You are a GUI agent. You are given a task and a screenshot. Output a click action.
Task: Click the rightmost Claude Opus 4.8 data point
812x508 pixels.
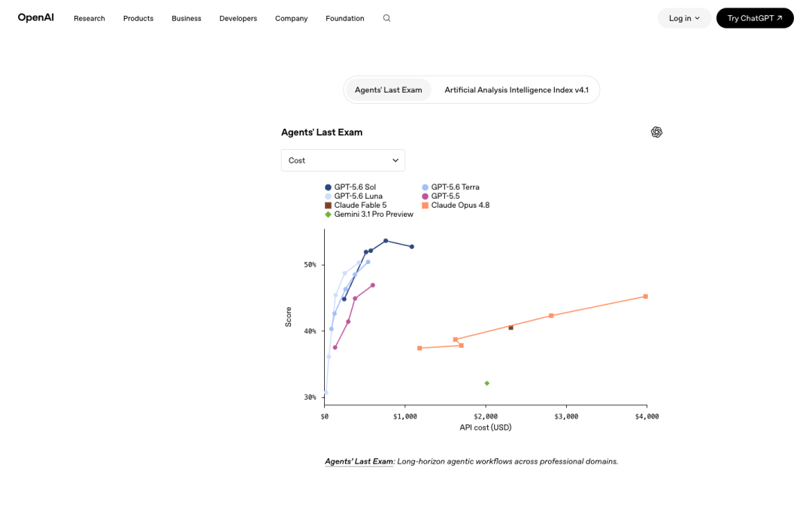click(646, 297)
